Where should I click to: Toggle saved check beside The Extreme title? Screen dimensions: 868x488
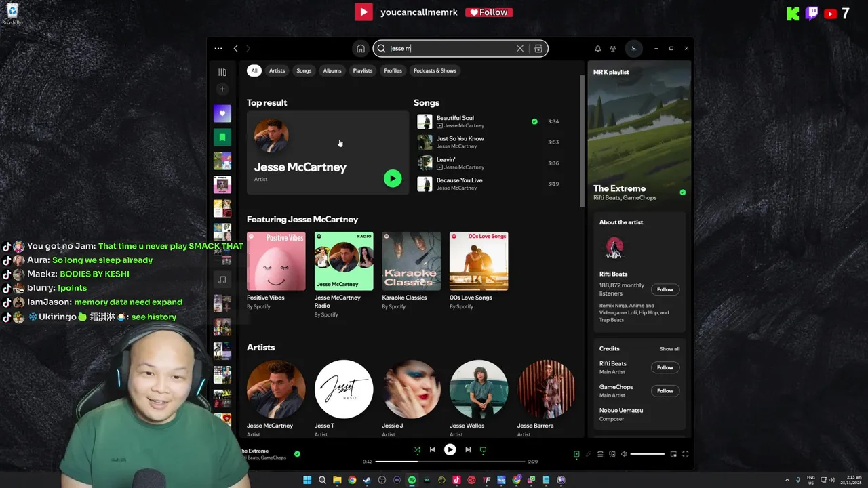682,192
